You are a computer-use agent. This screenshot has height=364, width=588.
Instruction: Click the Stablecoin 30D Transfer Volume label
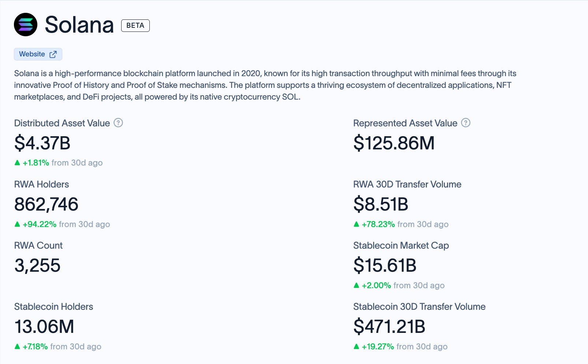click(x=419, y=307)
